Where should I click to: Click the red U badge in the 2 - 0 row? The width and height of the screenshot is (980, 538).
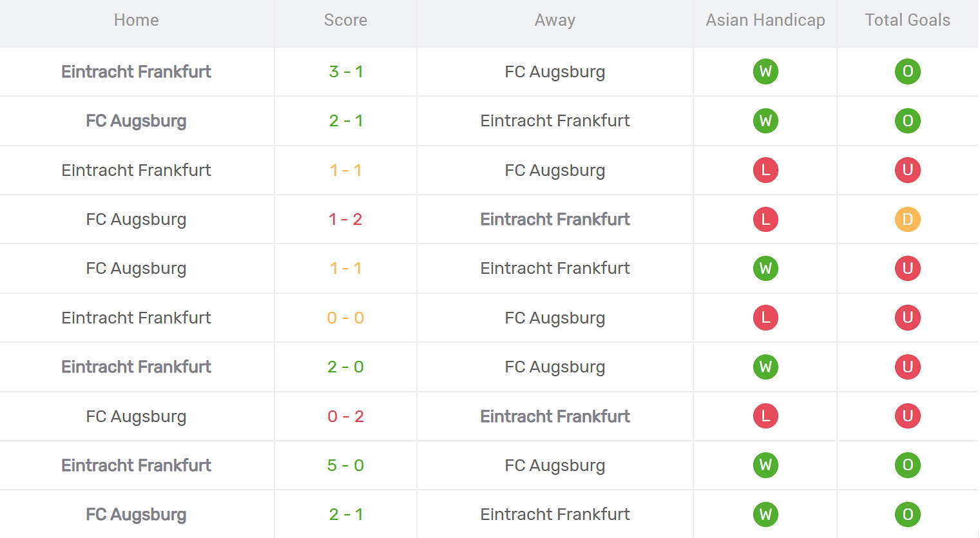tap(907, 367)
